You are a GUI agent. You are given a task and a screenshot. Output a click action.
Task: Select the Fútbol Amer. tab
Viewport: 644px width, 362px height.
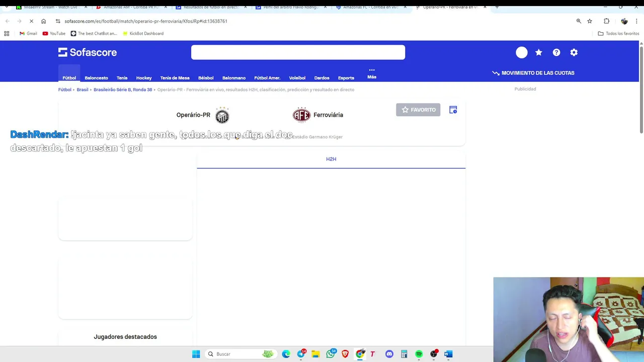pos(267,78)
